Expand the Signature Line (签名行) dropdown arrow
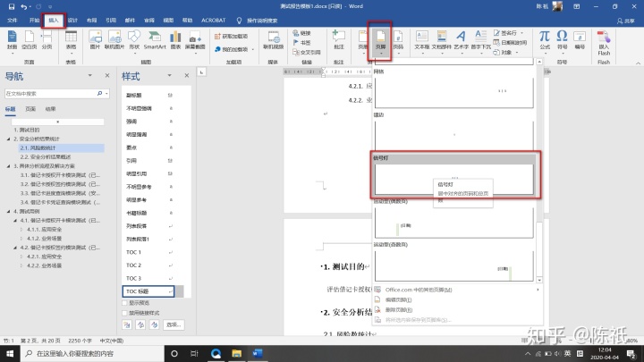 coord(522,33)
